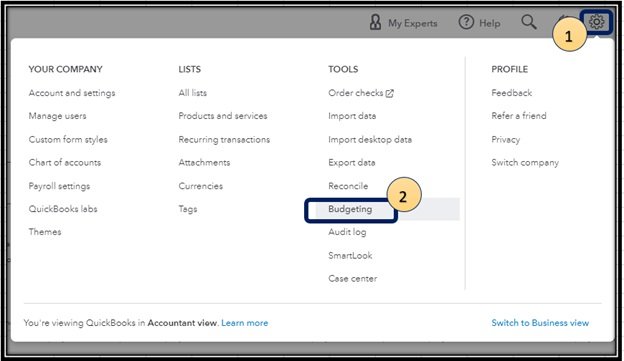Image resolution: width=624 pixels, height=361 pixels.
Task: Open My Experts person icon
Action: 375,22
